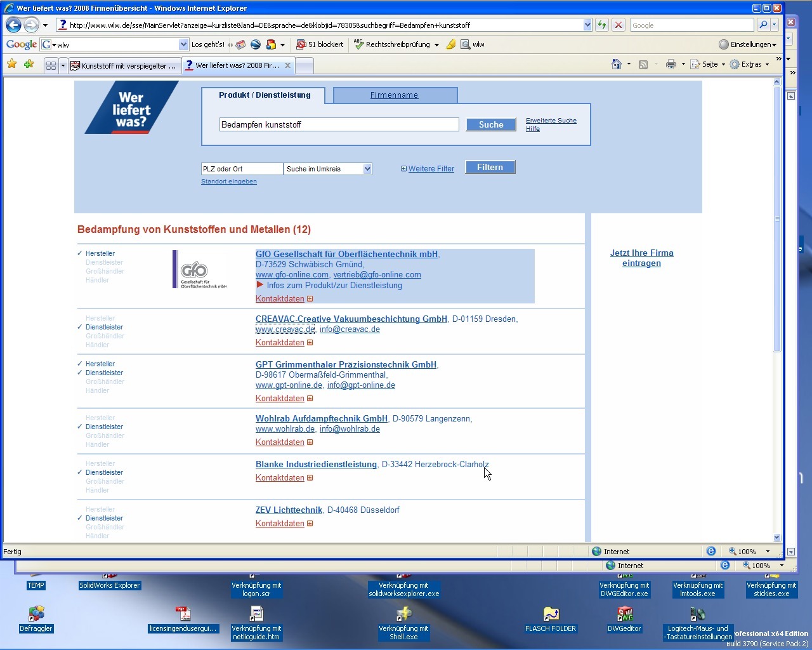Expand the Google toolbar search history dropdown
Viewport: 812px width, 650px height.
(183, 44)
